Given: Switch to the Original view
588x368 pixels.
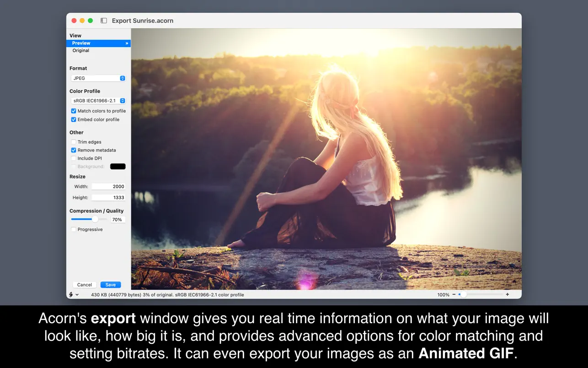Looking at the screenshot, I should [x=81, y=51].
